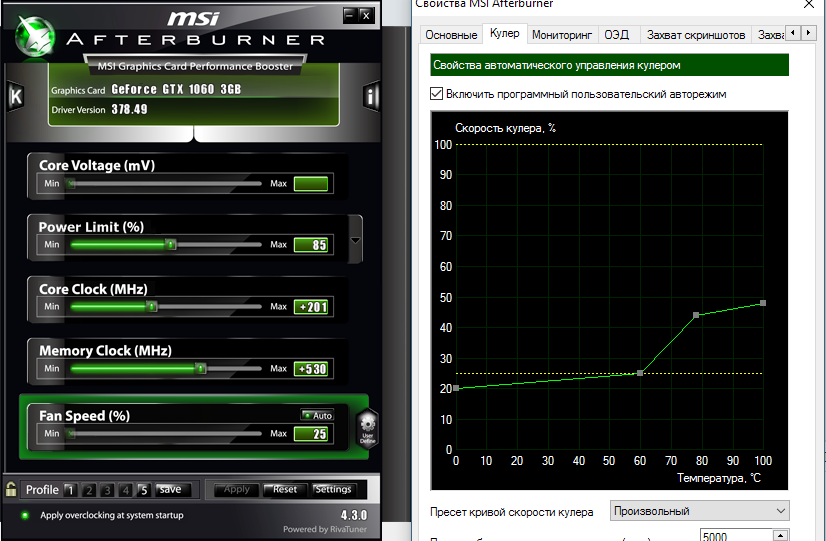The image size is (826, 541).
Task: Click Powered by RivaTuner text
Action: [324, 529]
